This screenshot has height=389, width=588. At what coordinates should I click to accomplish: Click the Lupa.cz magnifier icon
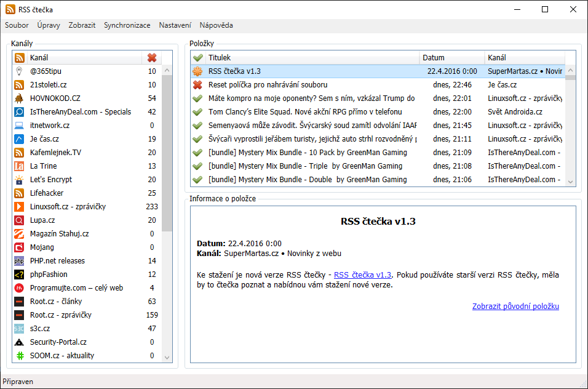tap(19, 220)
